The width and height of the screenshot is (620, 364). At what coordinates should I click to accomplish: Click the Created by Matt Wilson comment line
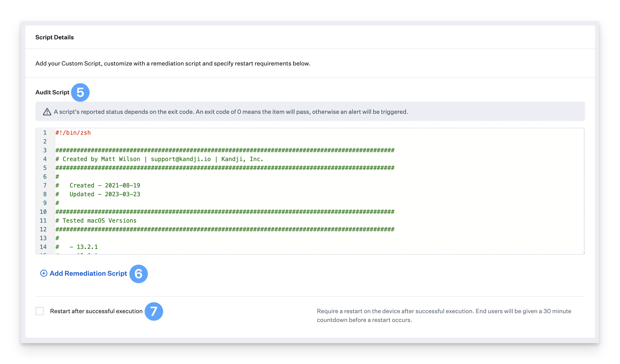click(x=159, y=159)
